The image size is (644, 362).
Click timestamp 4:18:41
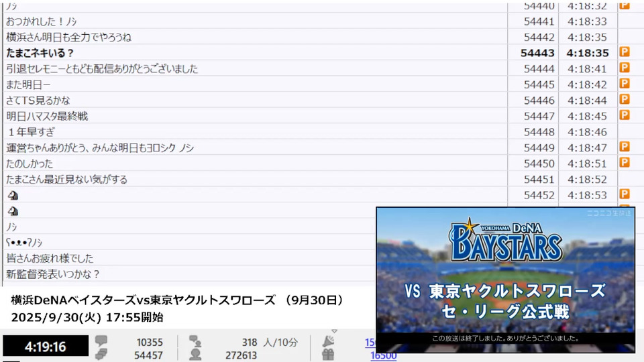[588, 69]
